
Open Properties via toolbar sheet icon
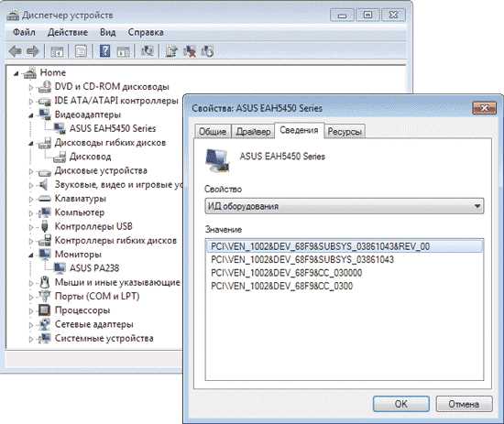81,51
